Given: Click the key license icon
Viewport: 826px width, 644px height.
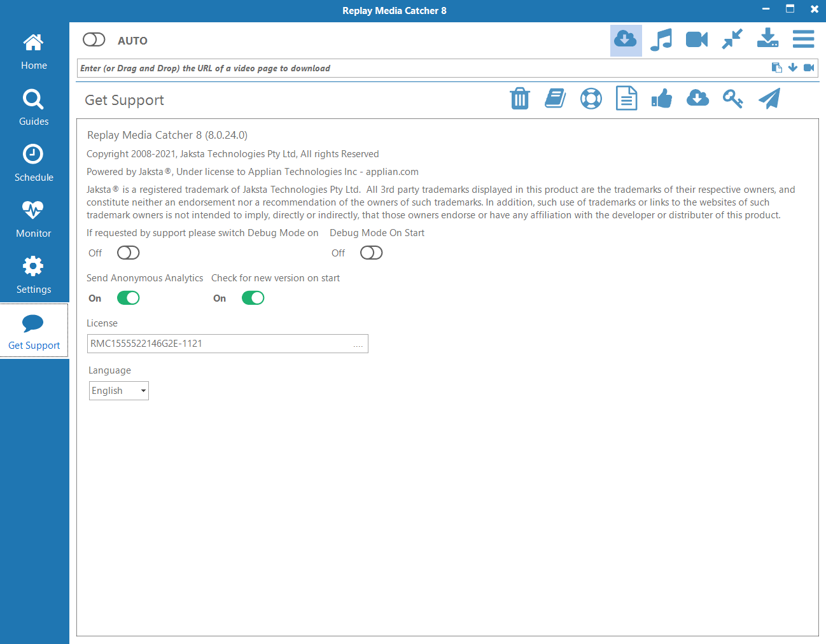Looking at the screenshot, I should pos(733,99).
